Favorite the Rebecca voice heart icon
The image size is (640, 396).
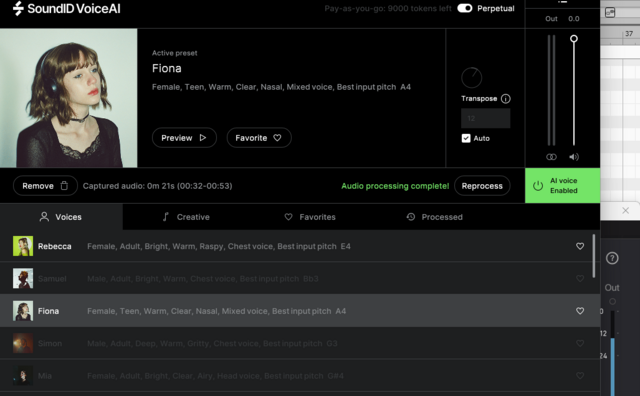click(580, 246)
